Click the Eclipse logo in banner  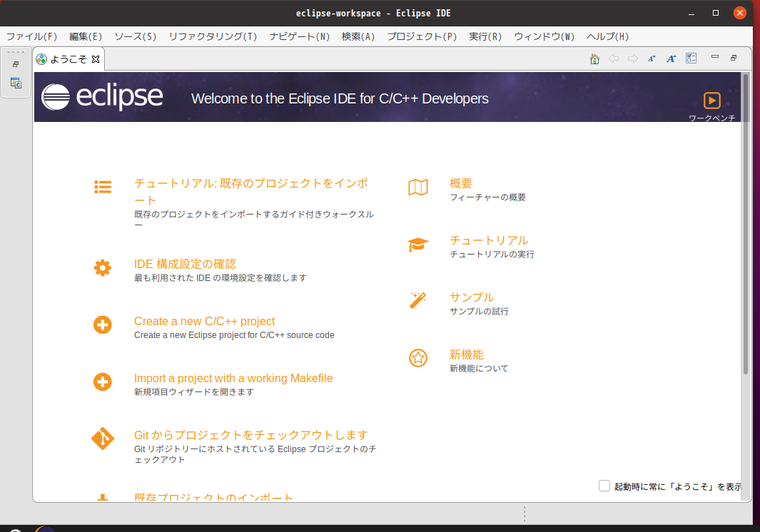coord(102,97)
